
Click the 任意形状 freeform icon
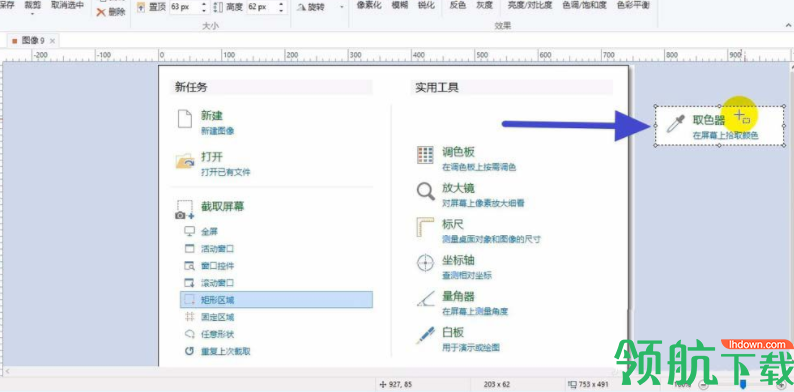[189, 334]
